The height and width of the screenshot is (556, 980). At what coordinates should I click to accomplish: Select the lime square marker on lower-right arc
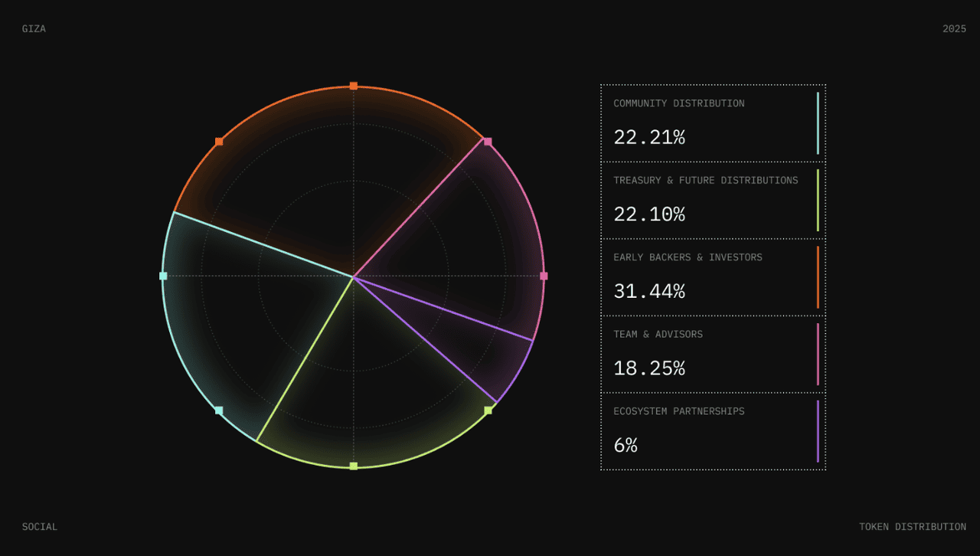(x=488, y=410)
